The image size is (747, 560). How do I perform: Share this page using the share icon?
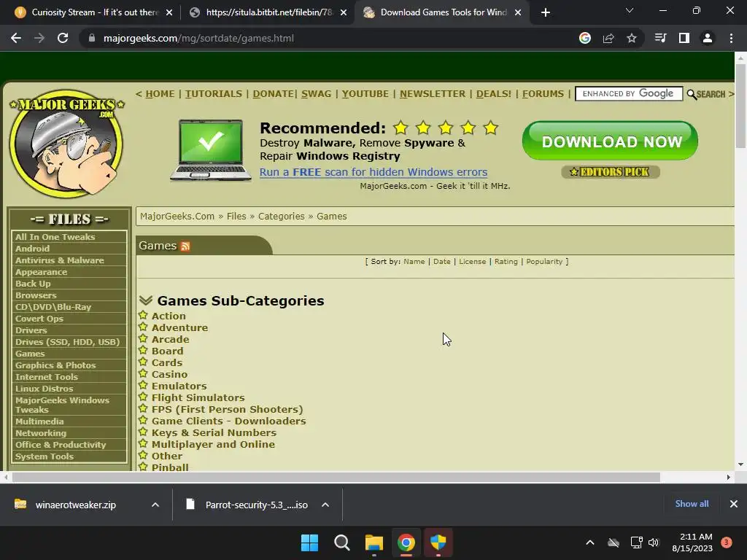[608, 38]
